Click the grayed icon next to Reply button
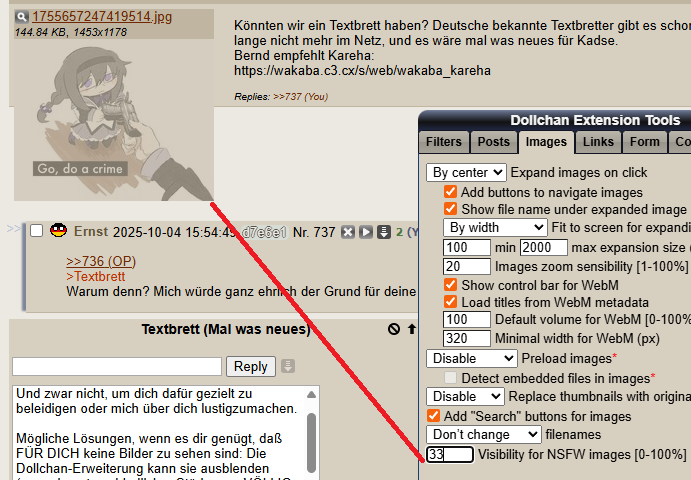The height and width of the screenshot is (480, 691). click(x=288, y=366)
